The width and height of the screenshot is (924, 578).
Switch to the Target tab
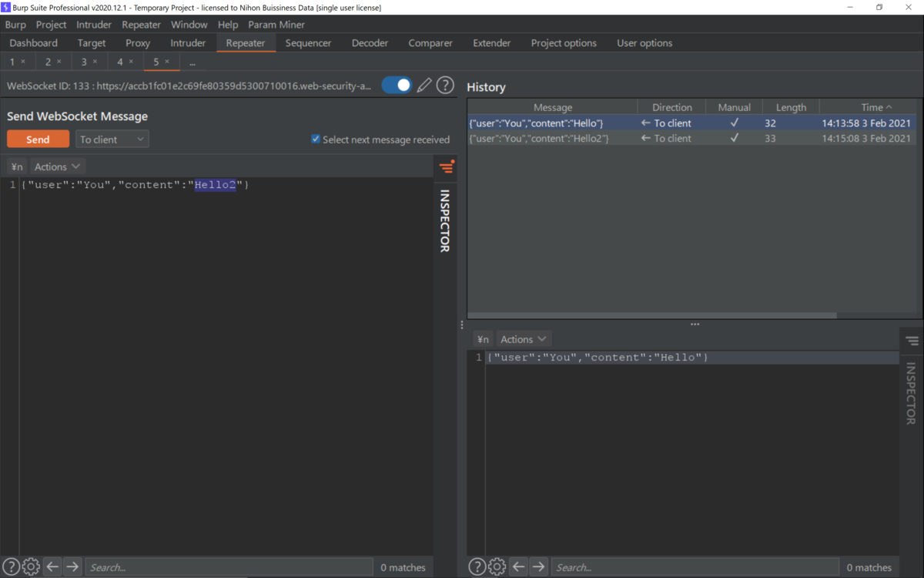tap(92, 43)
